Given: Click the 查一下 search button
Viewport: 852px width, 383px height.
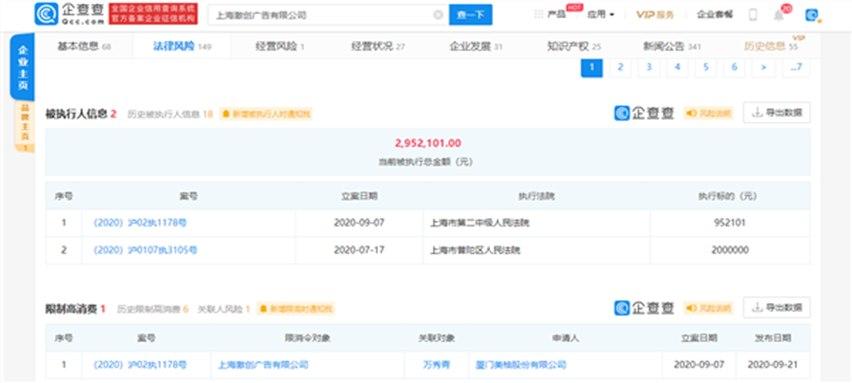Looking at the screenshot, I should tap(471, 15).
